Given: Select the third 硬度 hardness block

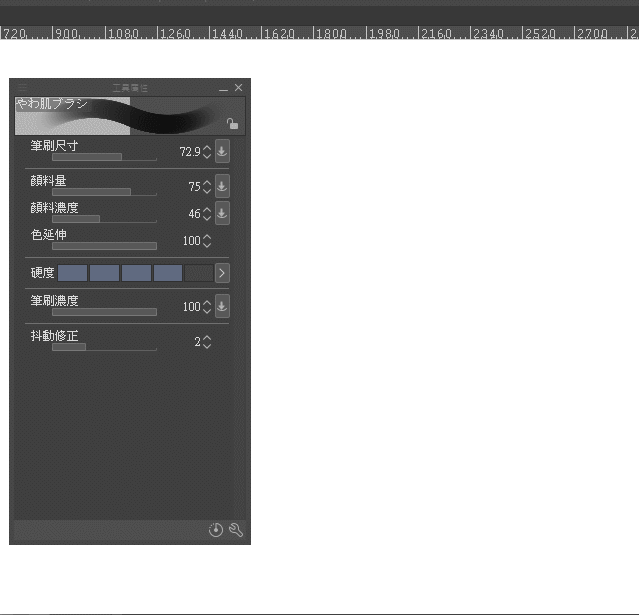Looking at the screenshot, I should [136, 273].
